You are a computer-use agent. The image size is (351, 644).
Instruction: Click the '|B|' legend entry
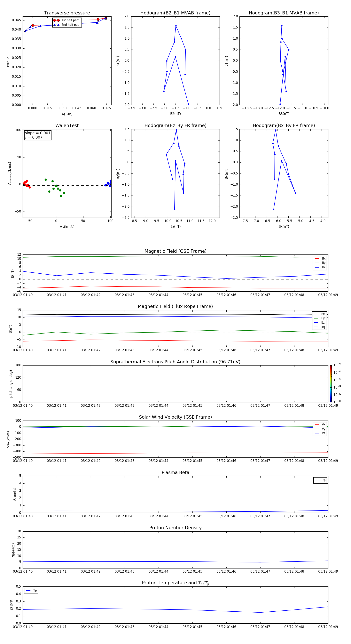pos(320,327)
